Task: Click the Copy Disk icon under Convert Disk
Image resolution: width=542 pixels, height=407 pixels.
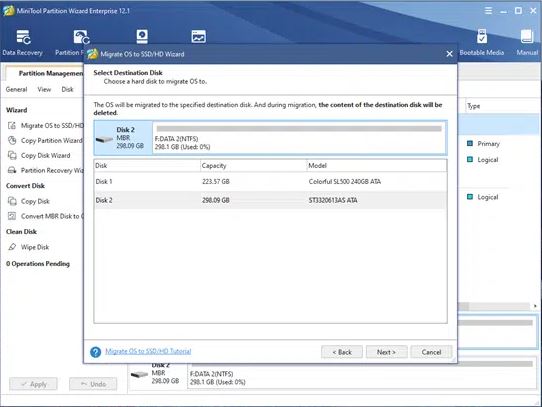Action: pyautogui.click(x=12, y=201)
